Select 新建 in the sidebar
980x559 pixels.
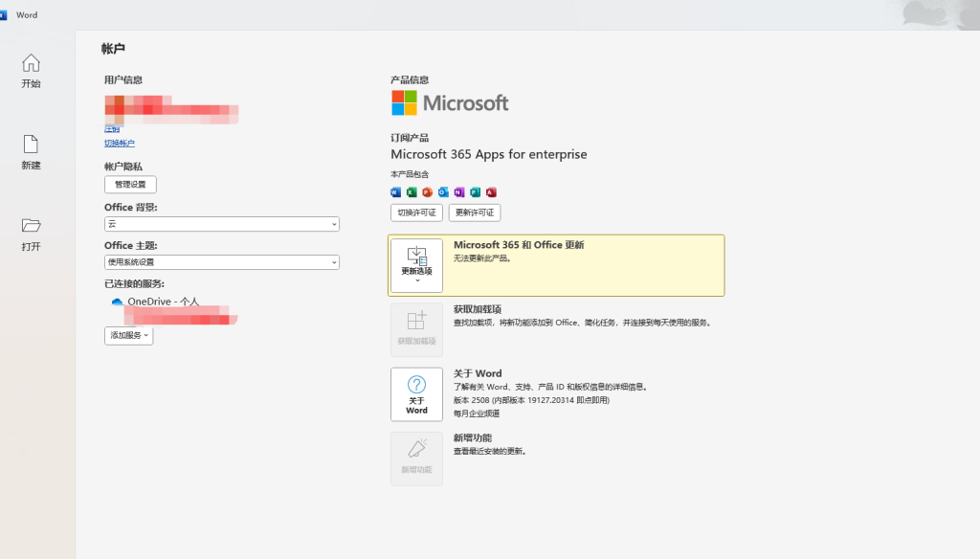point(30,151)
